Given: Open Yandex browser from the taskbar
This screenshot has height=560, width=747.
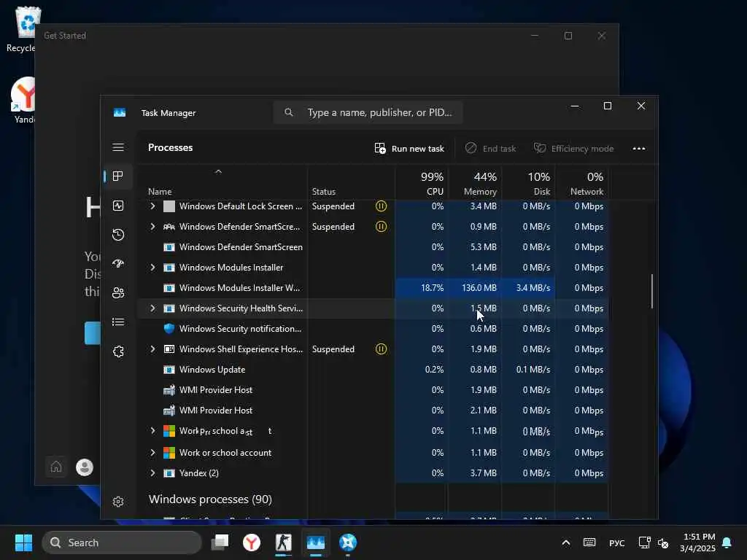Looking at the screenshot, I should click(252, 542).
